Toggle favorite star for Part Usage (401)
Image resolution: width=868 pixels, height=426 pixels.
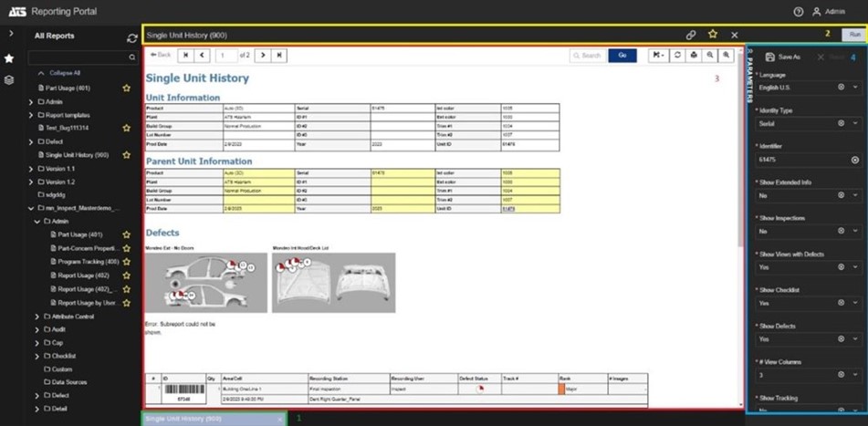pyautogui.click(x=127, y=88)
